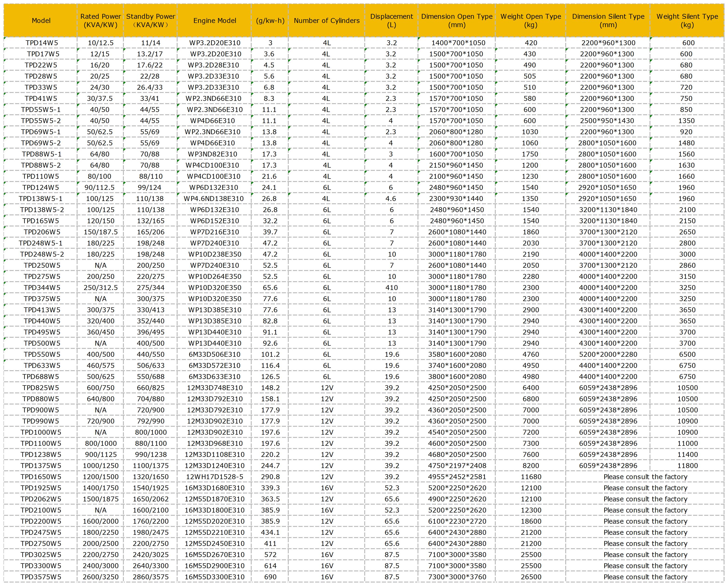
Task: Select the Weight Silent Type header
Action: [x=687, y=21]
